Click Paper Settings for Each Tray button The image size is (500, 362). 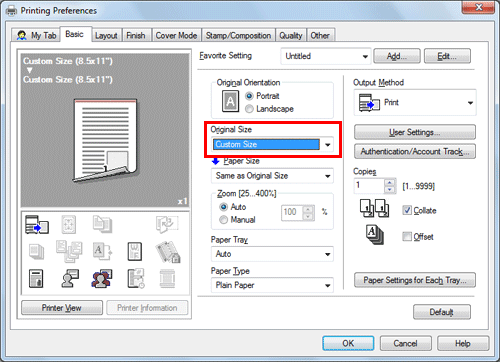415,280
